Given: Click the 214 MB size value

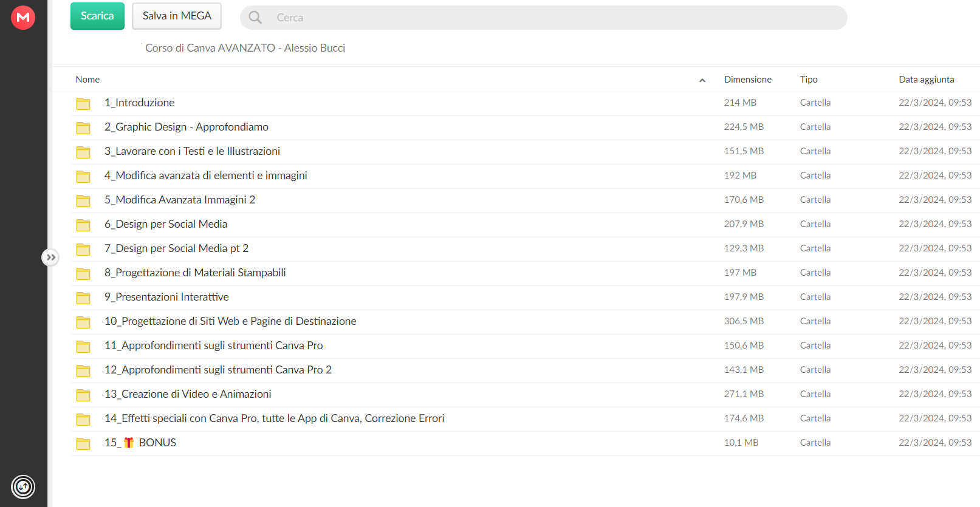Looking at the screenshot, I should tap(740, 103).
